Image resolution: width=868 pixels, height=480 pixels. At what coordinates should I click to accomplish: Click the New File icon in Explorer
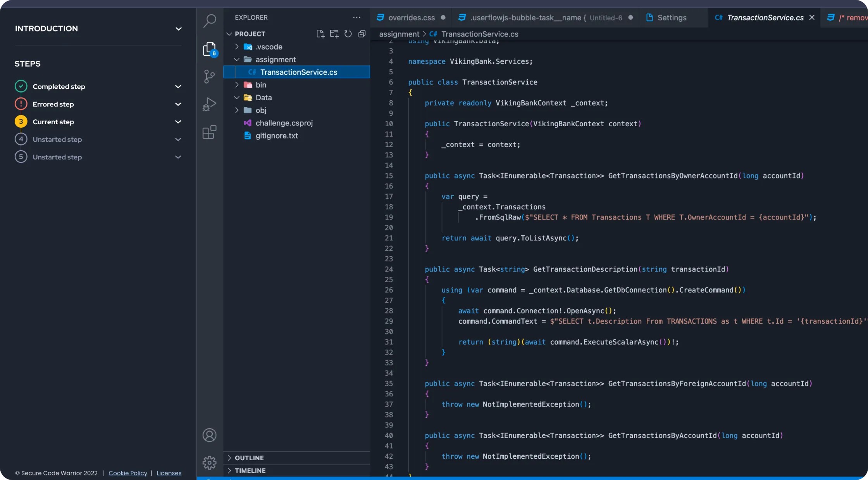pyautogui.click(x=320, y=34)
